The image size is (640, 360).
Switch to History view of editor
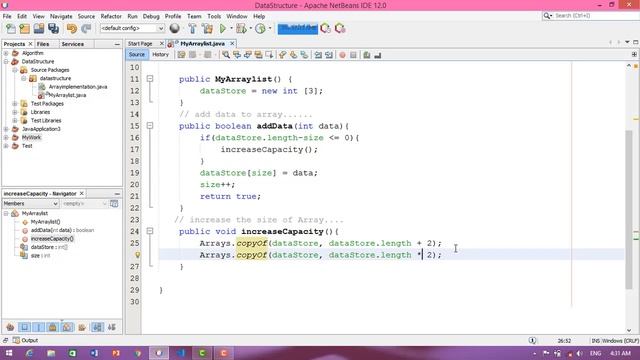[160, 55]
